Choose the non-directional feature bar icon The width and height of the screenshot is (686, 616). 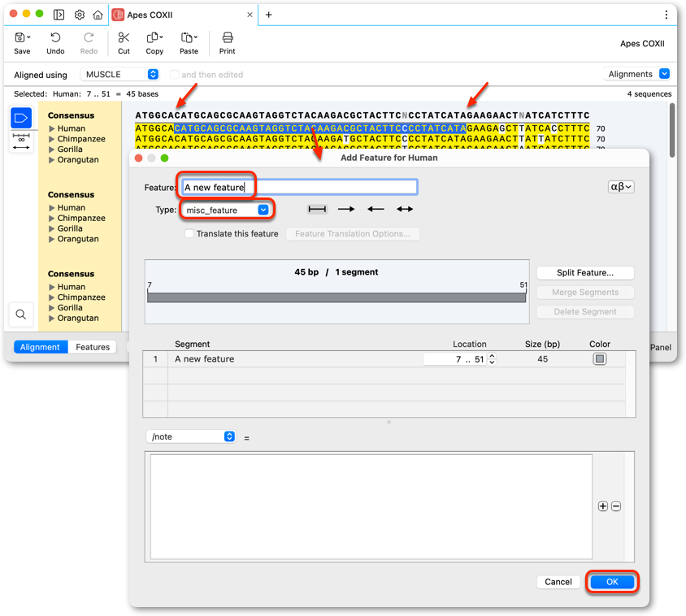coord(317,210)
